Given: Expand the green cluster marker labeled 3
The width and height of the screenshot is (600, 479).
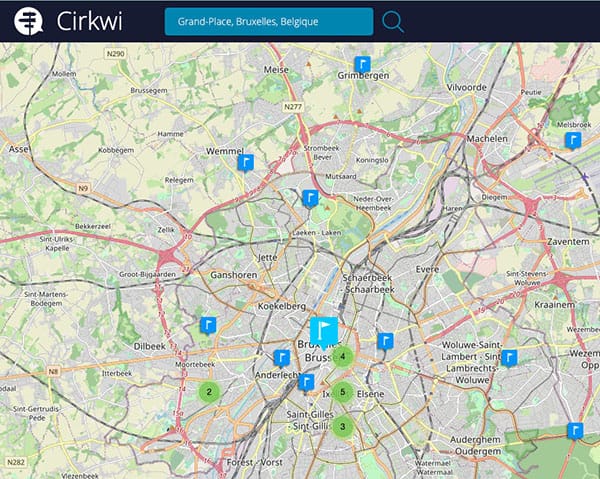Looking at the screenshot, I should tap(343, 427).
